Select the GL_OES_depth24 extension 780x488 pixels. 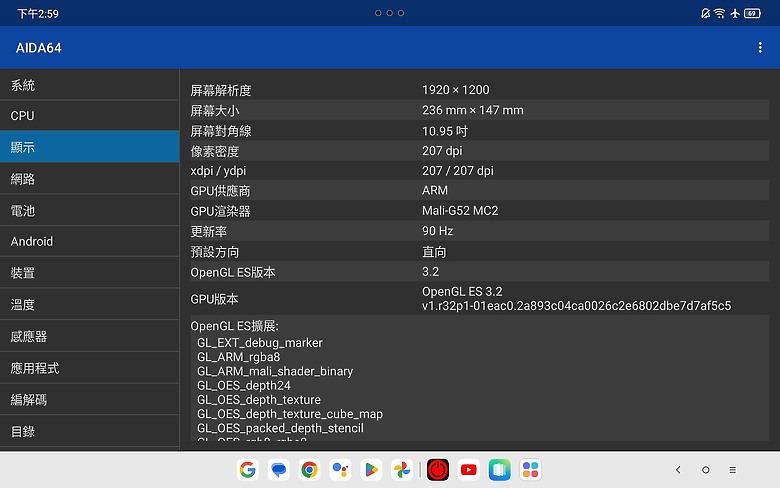click(x=244, y=386)
